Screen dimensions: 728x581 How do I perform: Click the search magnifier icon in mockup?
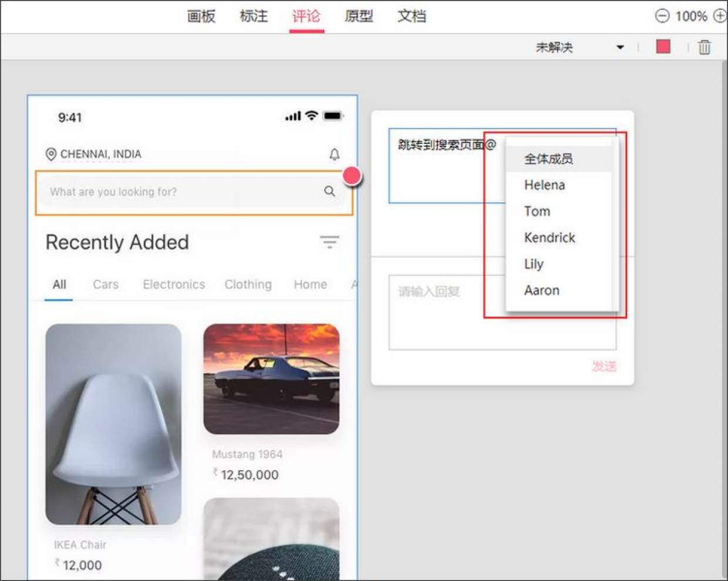pos(329,191)
